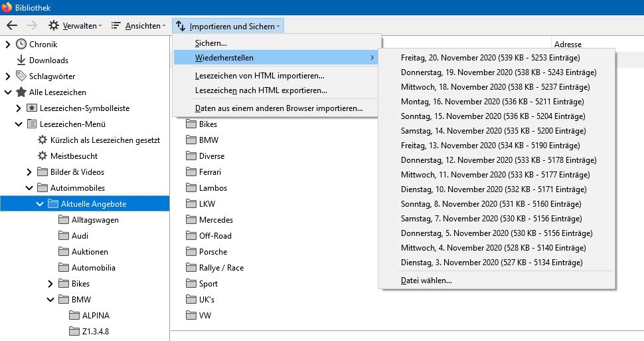Click the tag icon beside Schlagwörter
This screenshot has height=341, width=644.
coord(21,76)
